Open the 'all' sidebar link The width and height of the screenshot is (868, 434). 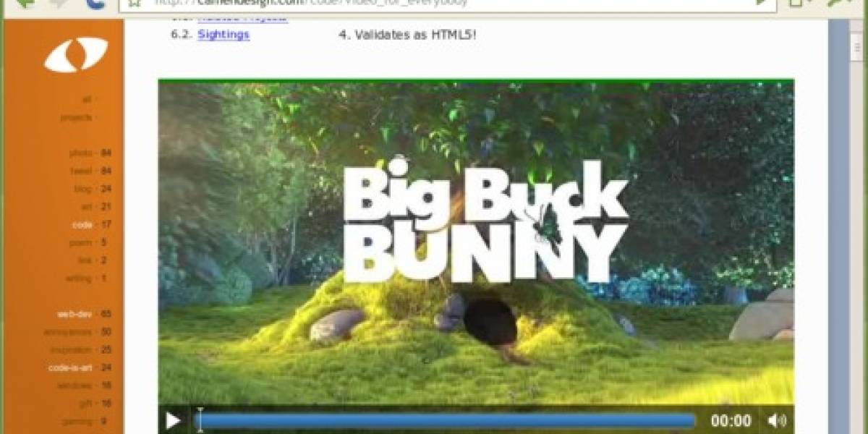tap(87, 99)
